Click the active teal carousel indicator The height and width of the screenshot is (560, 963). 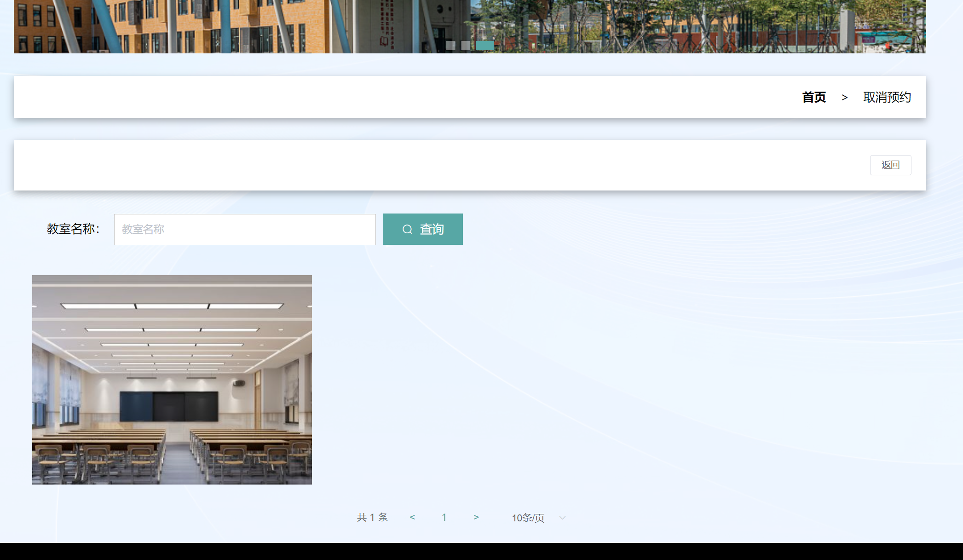(x=485, y=46)
